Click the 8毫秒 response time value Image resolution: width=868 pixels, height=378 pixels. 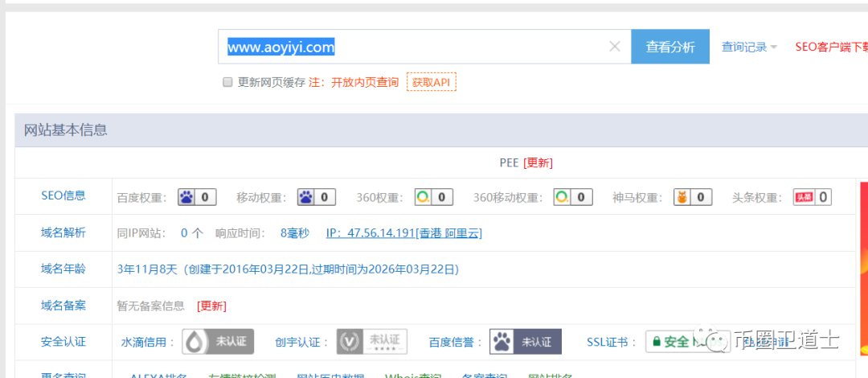tap(295, 233)
